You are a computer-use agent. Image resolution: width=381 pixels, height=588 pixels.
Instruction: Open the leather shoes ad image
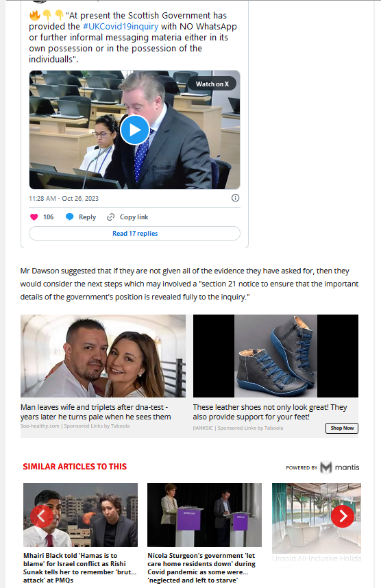pyautogui.click(x=275, y=356)
